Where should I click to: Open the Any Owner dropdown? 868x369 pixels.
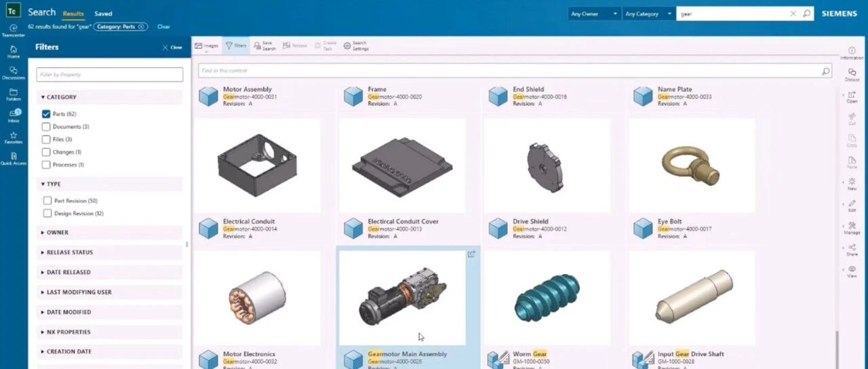point(594,14)
